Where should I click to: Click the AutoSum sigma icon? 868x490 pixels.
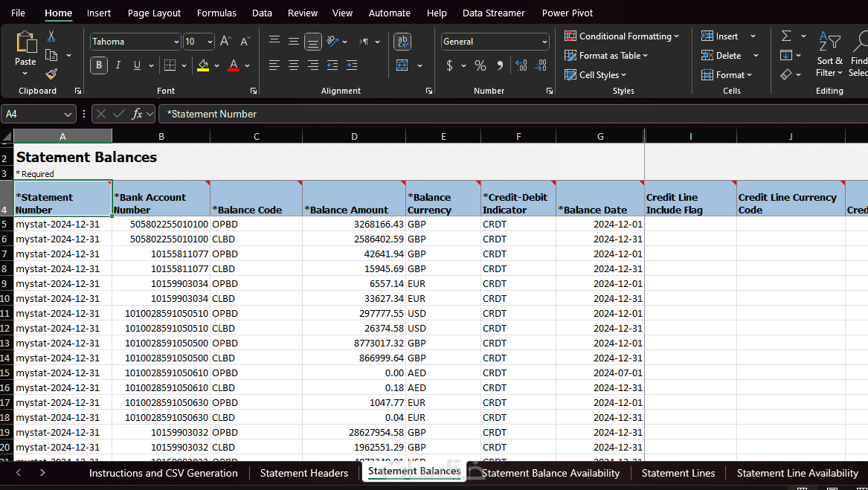(786, 36)
